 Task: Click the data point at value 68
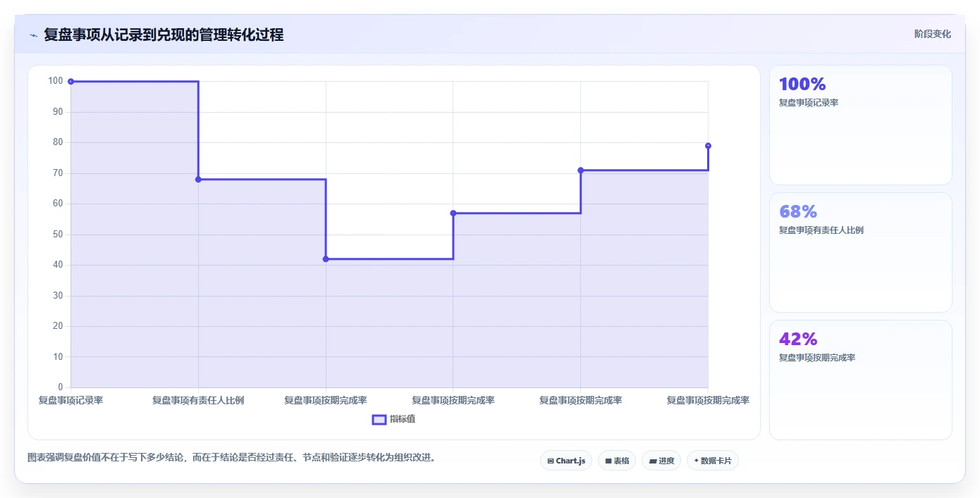pos(198,180)
